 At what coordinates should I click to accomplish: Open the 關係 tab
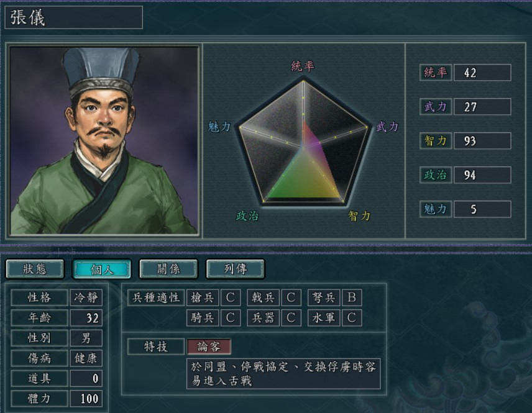point(168,269)
